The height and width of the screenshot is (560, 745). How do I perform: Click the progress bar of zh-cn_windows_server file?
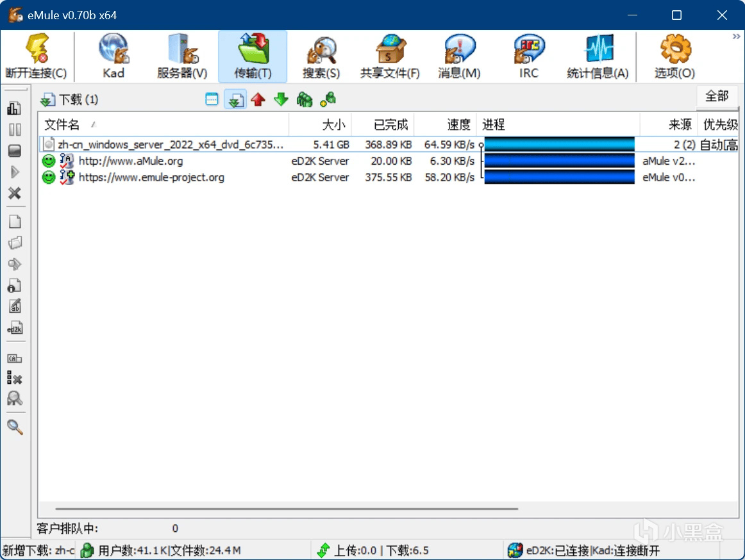tap(559, 144)
